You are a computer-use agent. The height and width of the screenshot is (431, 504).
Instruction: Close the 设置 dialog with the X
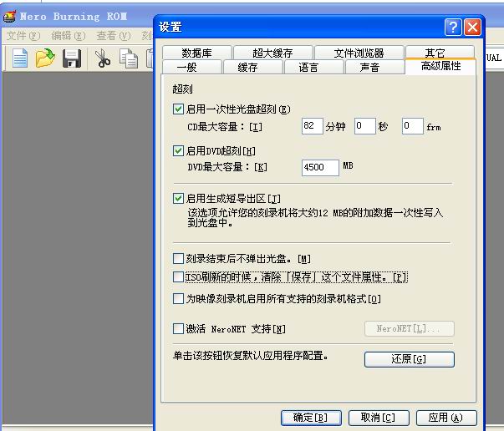pos(472,27)
